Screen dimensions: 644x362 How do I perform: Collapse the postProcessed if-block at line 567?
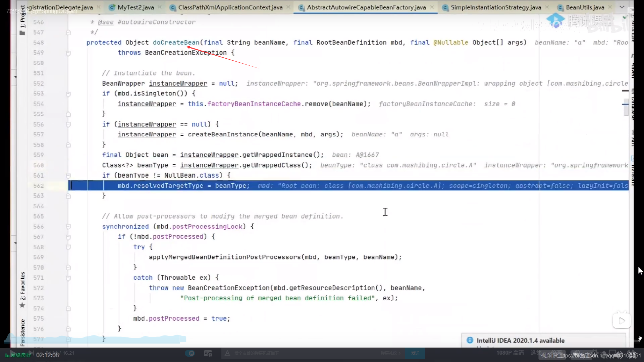[68, 237]
